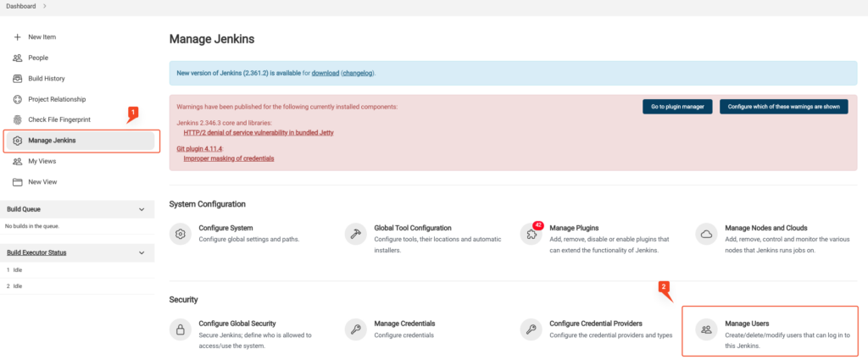
Task: Click executor row '1 Idle'
Action: click(x=77, y=270)
